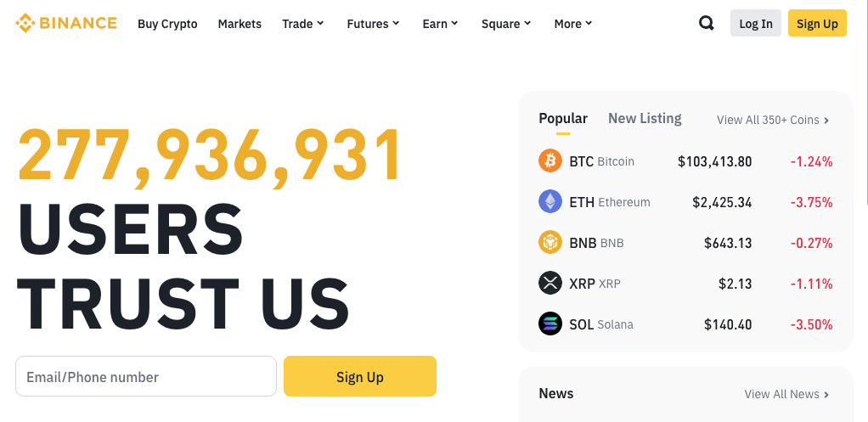The height and width of the screenshot is (422, 868).
Task: Open the Buy Crypto menu item
Action: click(x=167, y=24)
